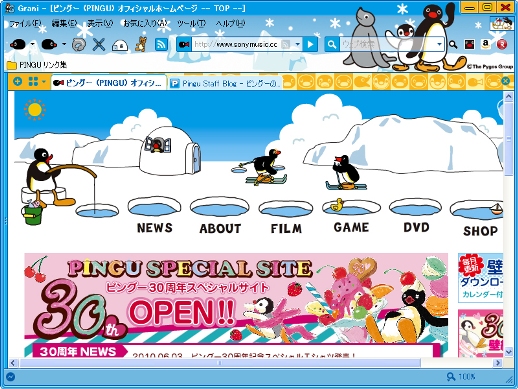This screenshot has height=389, width=518.
Task: Go home via the igloo icon
Action: pos(119,45)
